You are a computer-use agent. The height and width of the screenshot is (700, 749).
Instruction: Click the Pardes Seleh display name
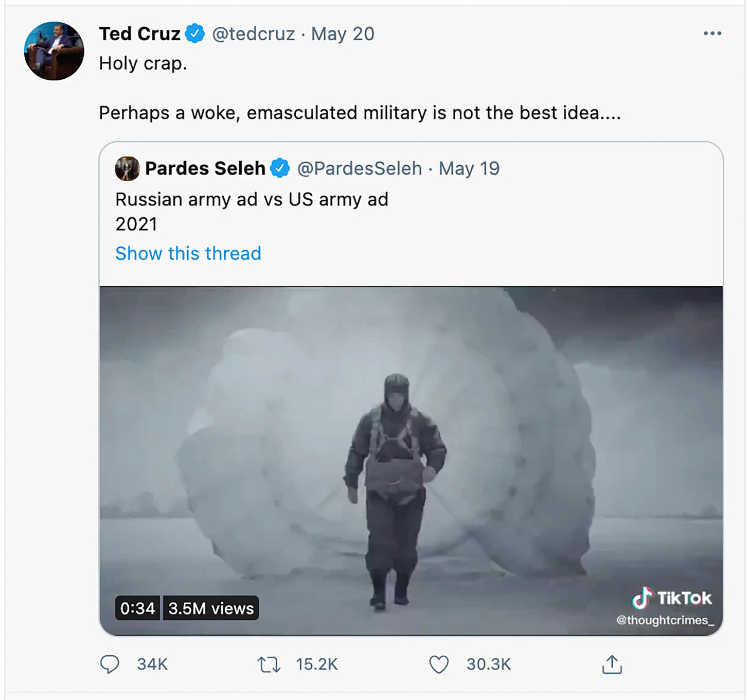205,168
